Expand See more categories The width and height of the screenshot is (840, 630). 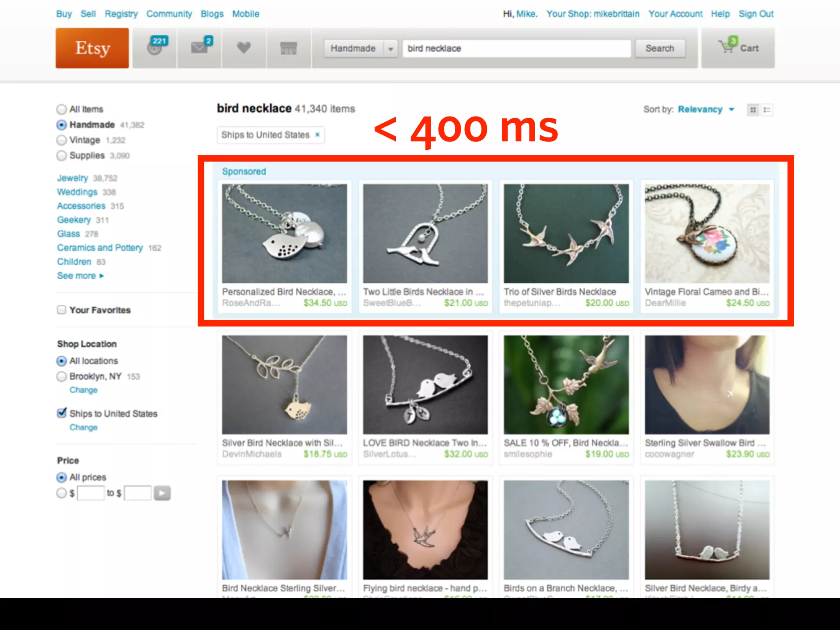[80, 276]
